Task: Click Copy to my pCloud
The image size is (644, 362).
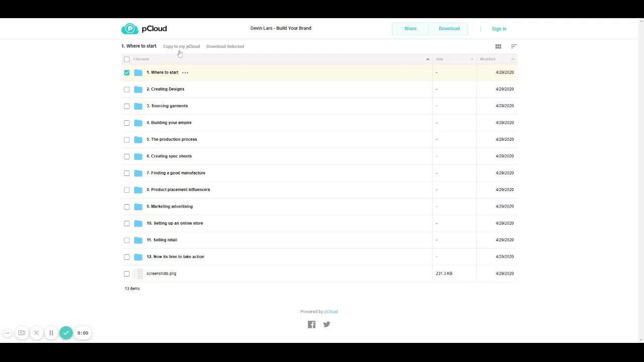Action: point(181,46)
